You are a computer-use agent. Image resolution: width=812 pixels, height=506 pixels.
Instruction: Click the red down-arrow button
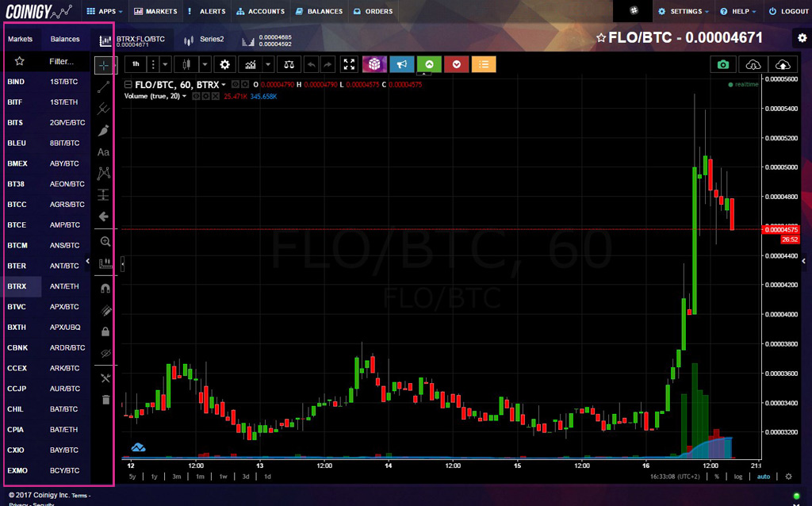click(x=456, y=64)
